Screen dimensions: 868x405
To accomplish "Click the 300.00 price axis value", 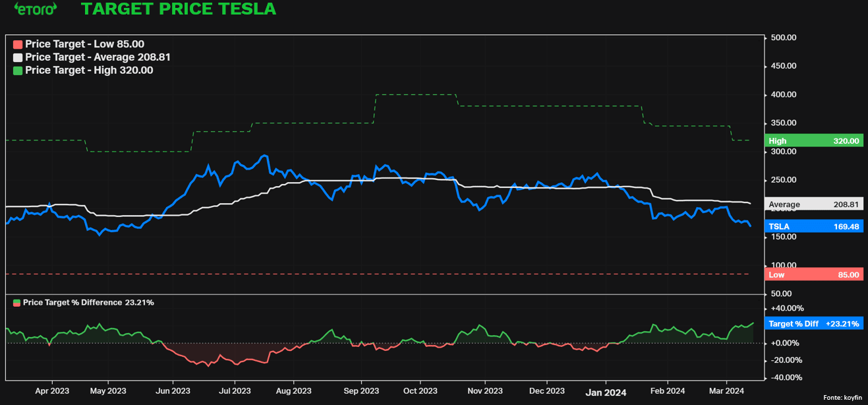I will click(784, 151).
